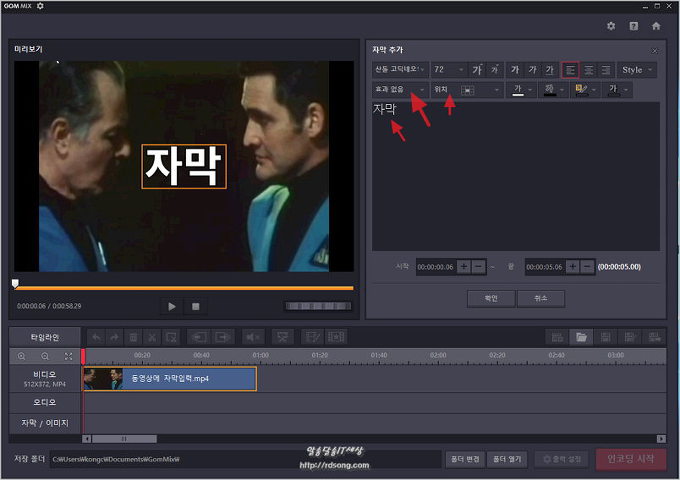Toggle right text alignment for subtitle

(x=605, y=70)
